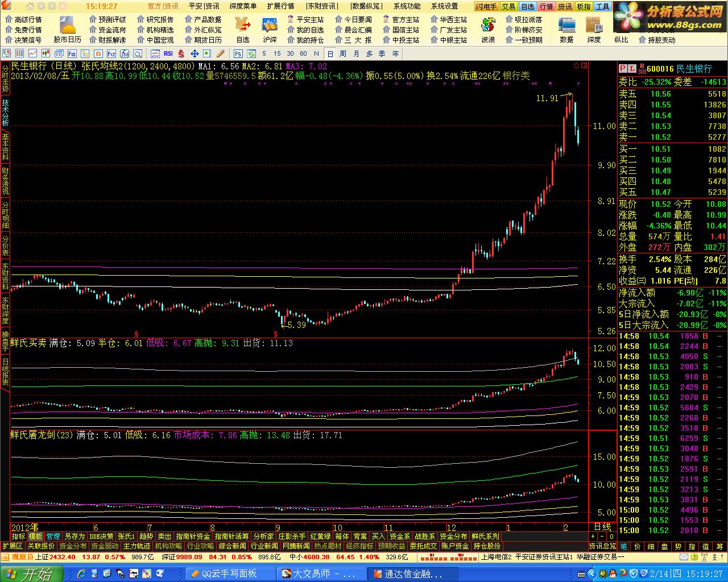Viewport: 728px width, 582px height.
Task: Open the 扩展行情 menu
Action: [x=281, y=6]
